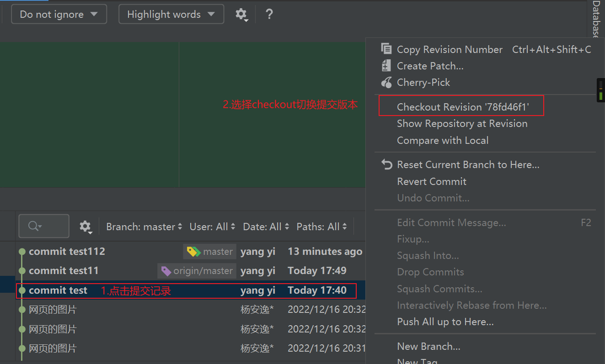The height and width of the screenshot is (364, 605).
Task: Open the Date: All filter
Action: tap(266, 227)
